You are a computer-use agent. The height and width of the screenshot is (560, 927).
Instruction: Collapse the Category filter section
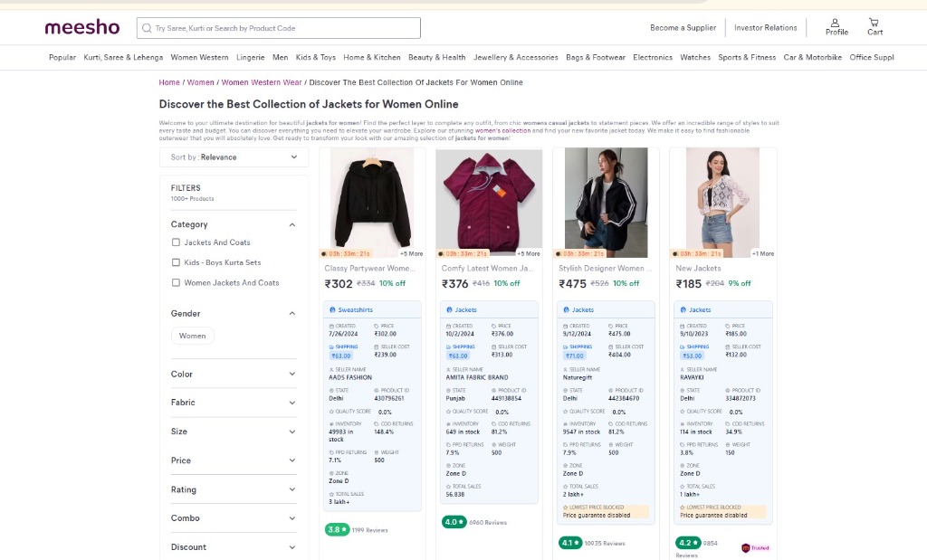(x=292, y=224)
